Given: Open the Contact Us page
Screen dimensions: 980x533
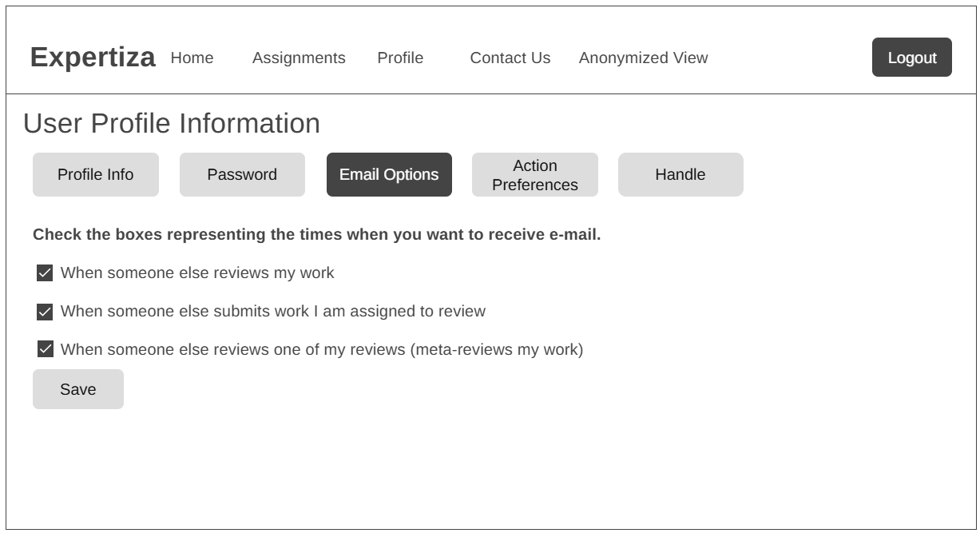Looking at the screenshot, I should [510, 58].
